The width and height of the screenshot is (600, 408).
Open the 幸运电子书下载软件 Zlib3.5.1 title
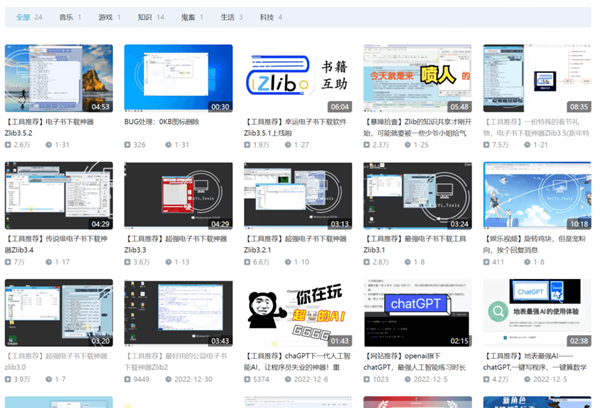point(295,127)
